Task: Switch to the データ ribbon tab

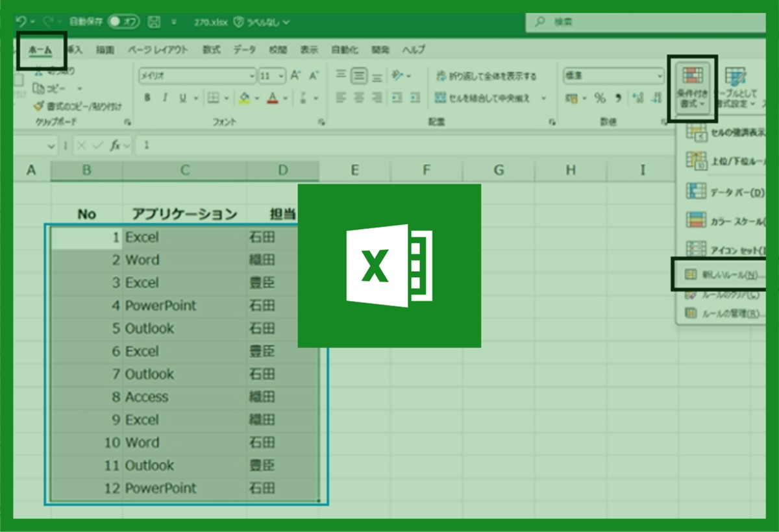Action: pos(245,50)
